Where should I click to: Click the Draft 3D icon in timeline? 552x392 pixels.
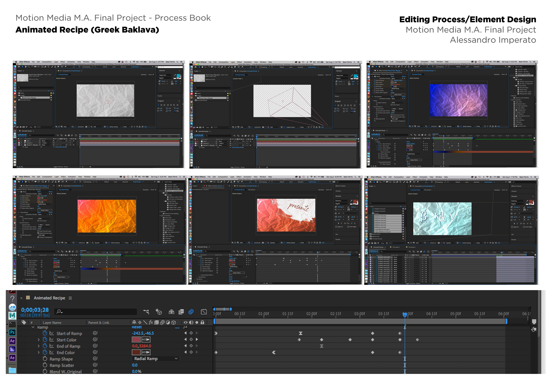159,312
